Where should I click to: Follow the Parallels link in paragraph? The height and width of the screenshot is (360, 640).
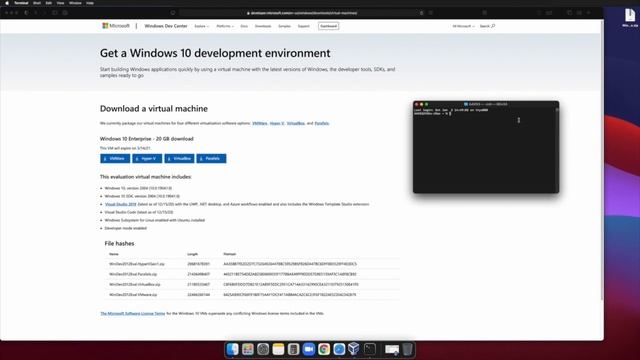(x=322, y=123)
